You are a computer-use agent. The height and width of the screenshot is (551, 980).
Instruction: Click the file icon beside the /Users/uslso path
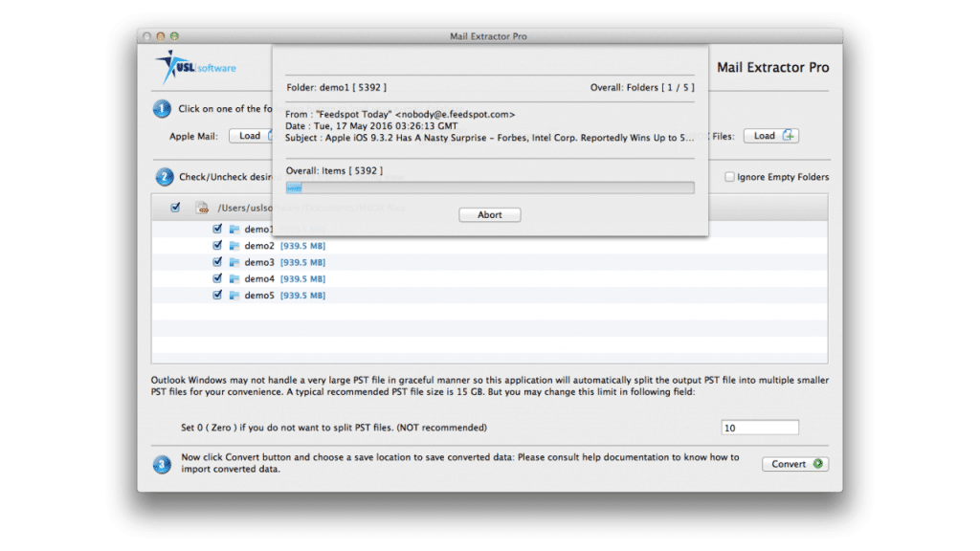pos(203,207)
